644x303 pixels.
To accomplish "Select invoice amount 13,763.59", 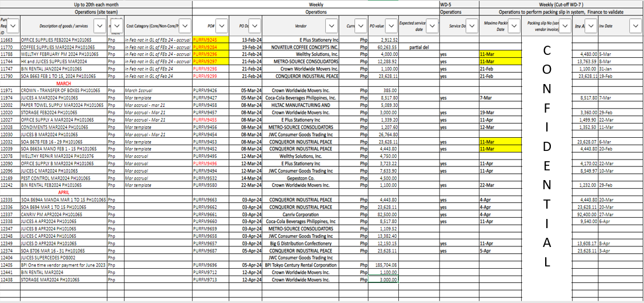I will tap(585, 62).
